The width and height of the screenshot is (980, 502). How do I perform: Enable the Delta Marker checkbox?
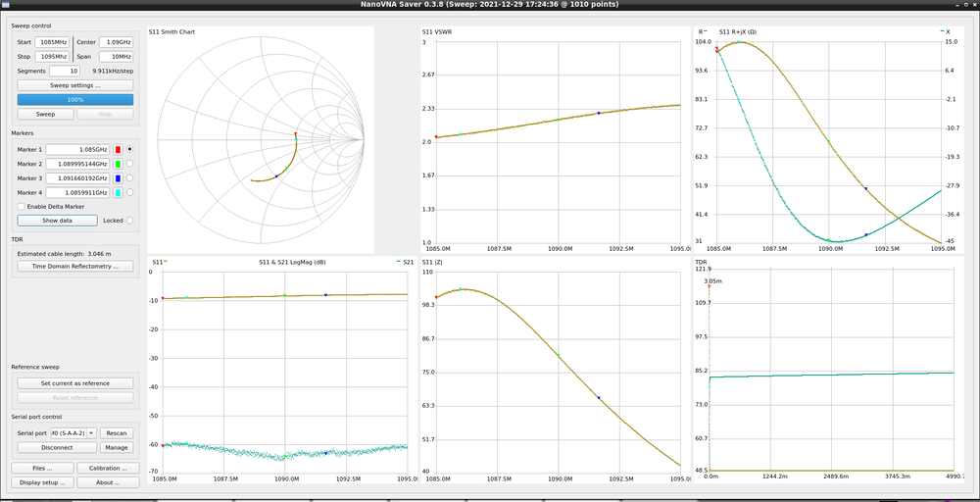click(x=22, y=207)
